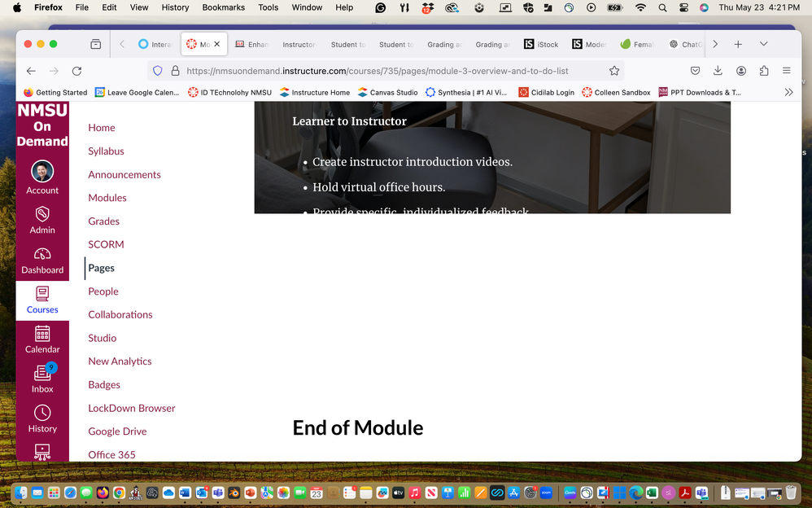
Task: Open the Extensions puzzle icon
Action: click(x=764, y=71)
